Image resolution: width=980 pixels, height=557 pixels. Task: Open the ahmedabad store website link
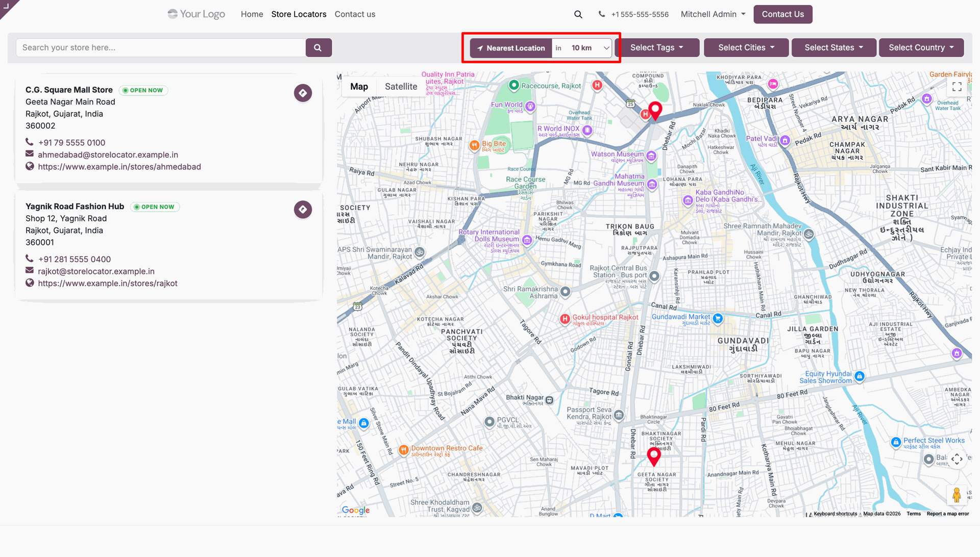pos(119,167)
